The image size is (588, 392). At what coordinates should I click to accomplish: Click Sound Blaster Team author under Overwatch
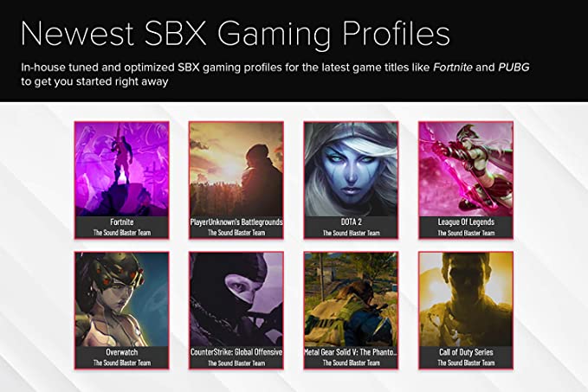(121, 363)
